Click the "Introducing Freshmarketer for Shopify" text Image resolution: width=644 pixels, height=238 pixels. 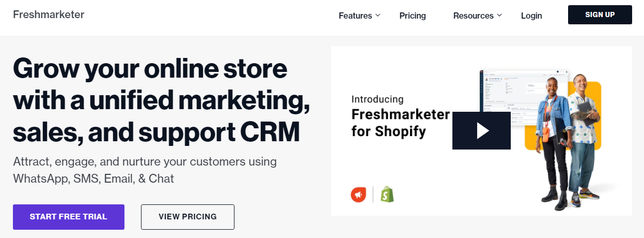point(401,116)
